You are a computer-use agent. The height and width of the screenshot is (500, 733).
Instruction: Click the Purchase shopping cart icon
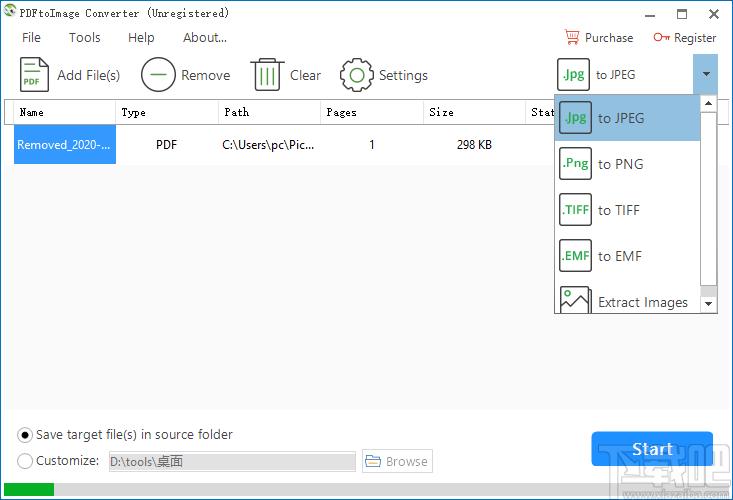[572, 37]
